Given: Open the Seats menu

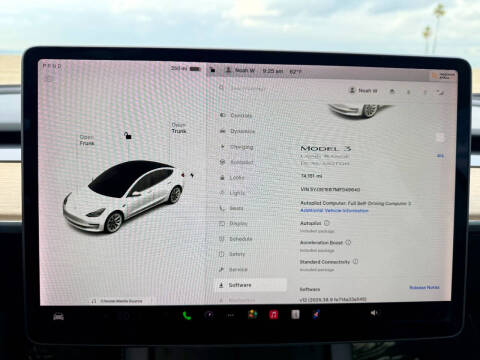Looking at the screenshot, I should point(232,208).
